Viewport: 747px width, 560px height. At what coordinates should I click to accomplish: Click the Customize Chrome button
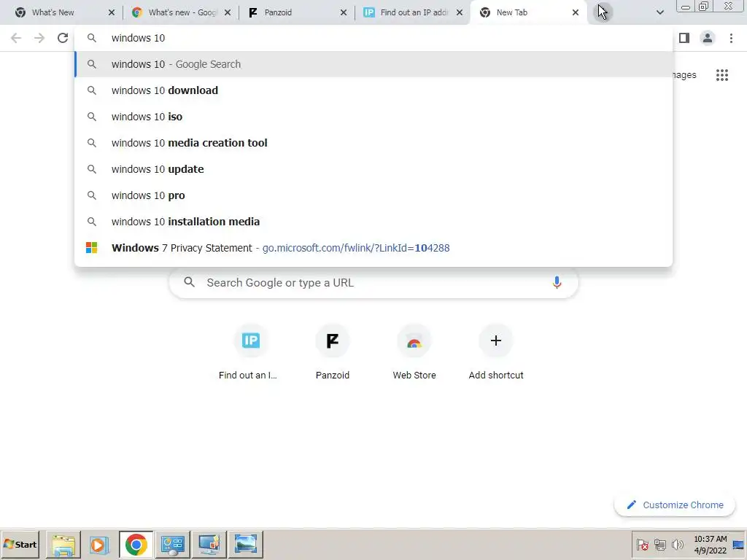[675, 505]
